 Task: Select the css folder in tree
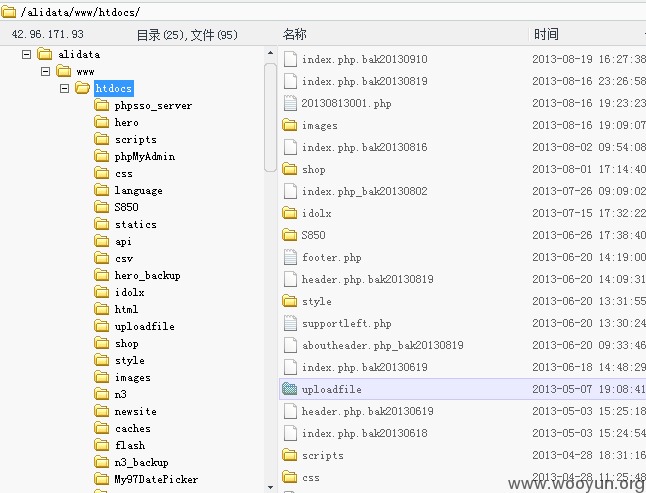124,173
